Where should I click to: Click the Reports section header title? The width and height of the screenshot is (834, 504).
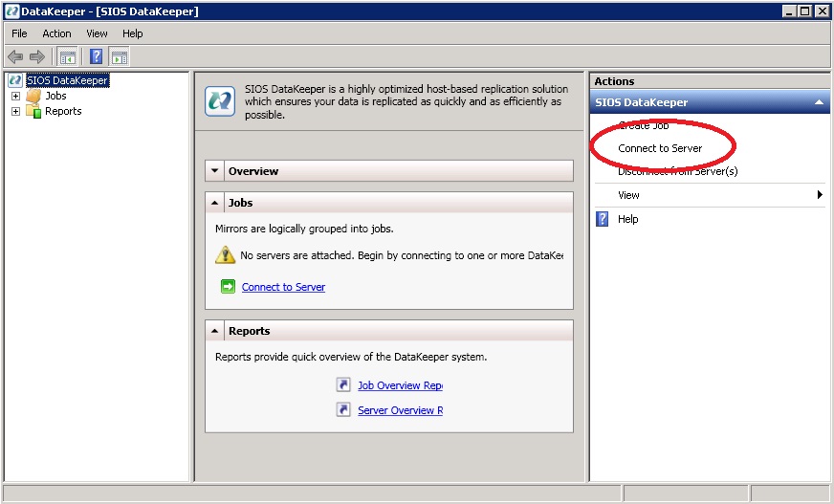[x=249, y=331]
